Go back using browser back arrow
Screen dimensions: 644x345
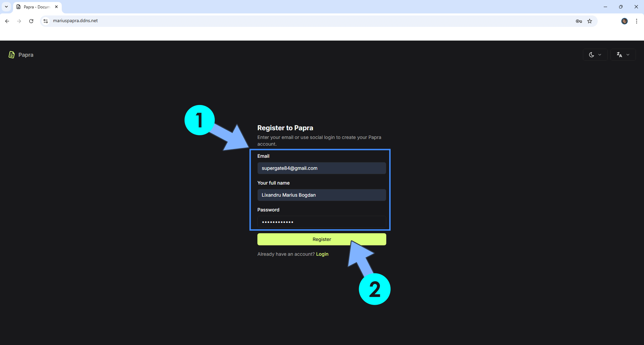coord(7,21)
